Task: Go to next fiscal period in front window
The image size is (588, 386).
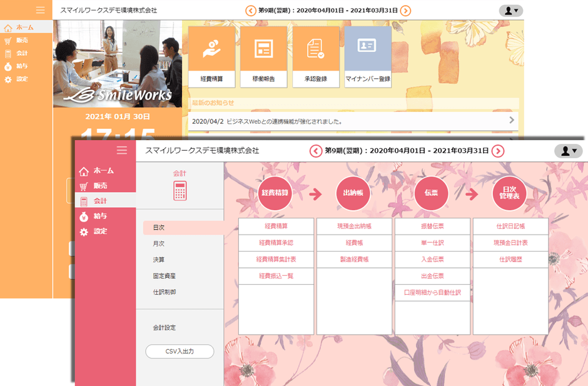Action: coord(497,151)
